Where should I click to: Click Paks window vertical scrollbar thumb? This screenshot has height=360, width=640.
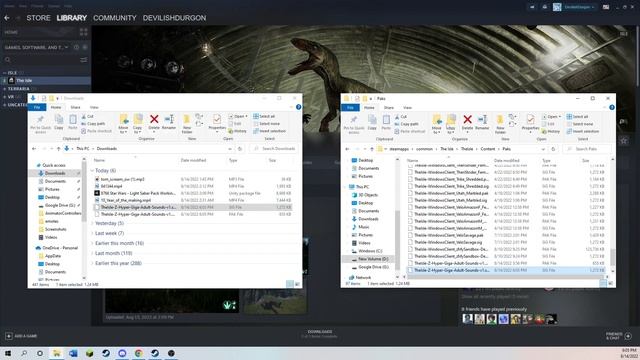(x=612, y=257)
